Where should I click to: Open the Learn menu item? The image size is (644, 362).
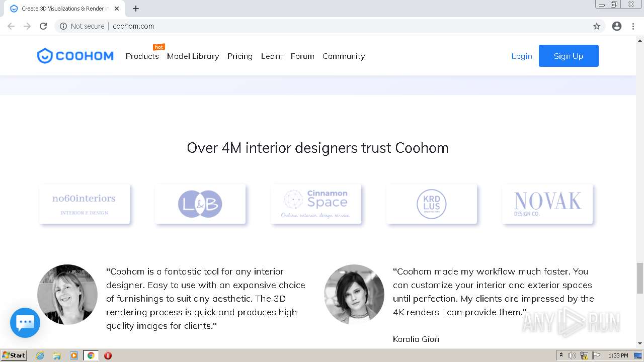click(x=272, y=56)
